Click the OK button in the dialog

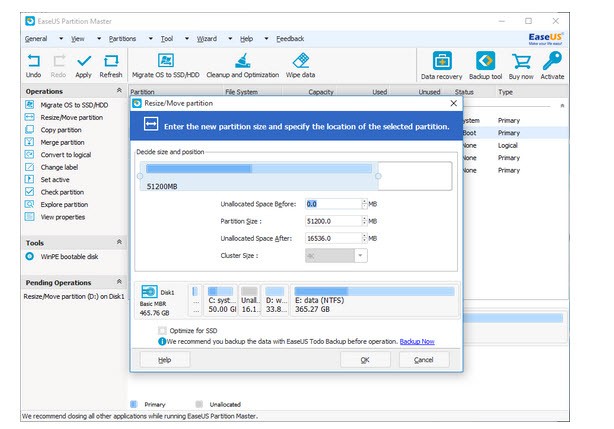tap(365, 360)
